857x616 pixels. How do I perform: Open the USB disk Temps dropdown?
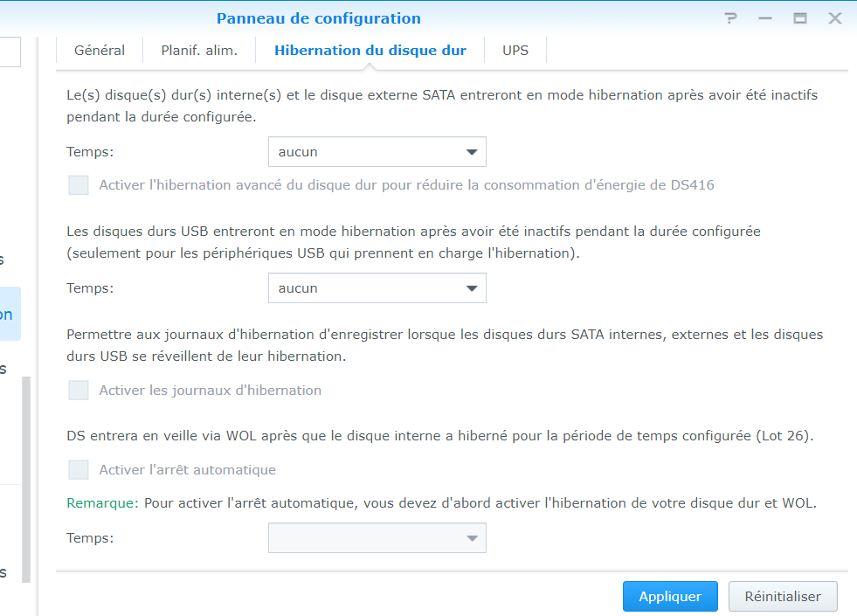click(x=377, y=288)
